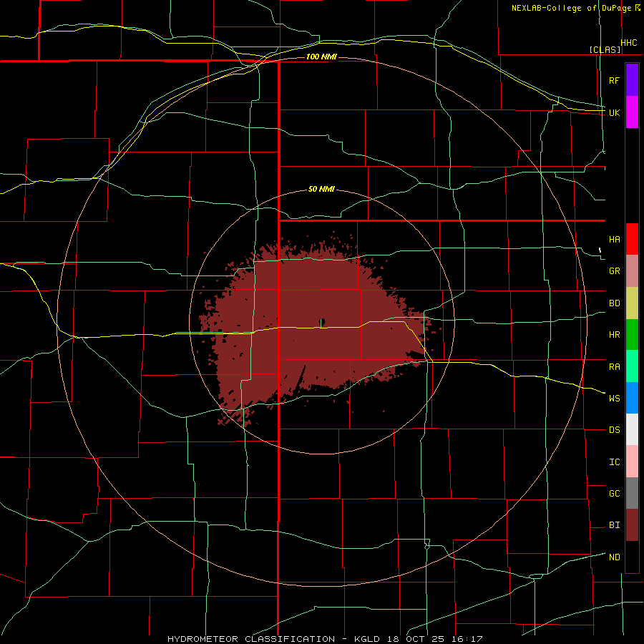Viewport: 644px width, 644px height.
Task: Click the HR legend label
Action: click(614, 335)
